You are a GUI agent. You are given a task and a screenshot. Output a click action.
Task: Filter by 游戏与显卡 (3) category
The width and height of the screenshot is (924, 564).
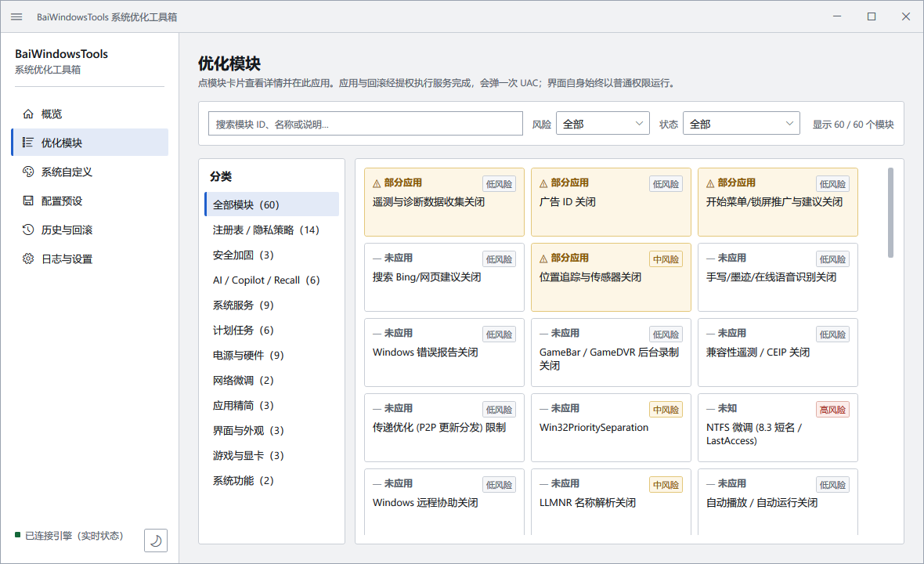pyautogui.click(x=272, y=455)
